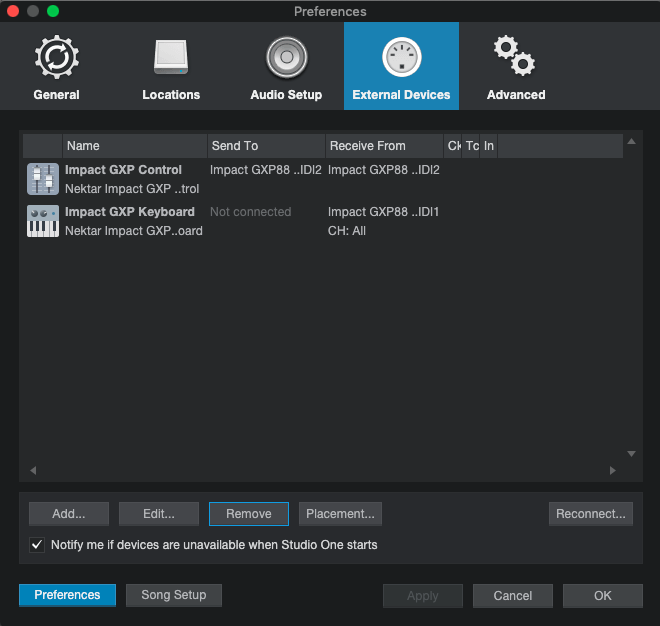Click the list scroll right arrow
Image resolution: width=660 pixels, height=626 pixels.
612,470
